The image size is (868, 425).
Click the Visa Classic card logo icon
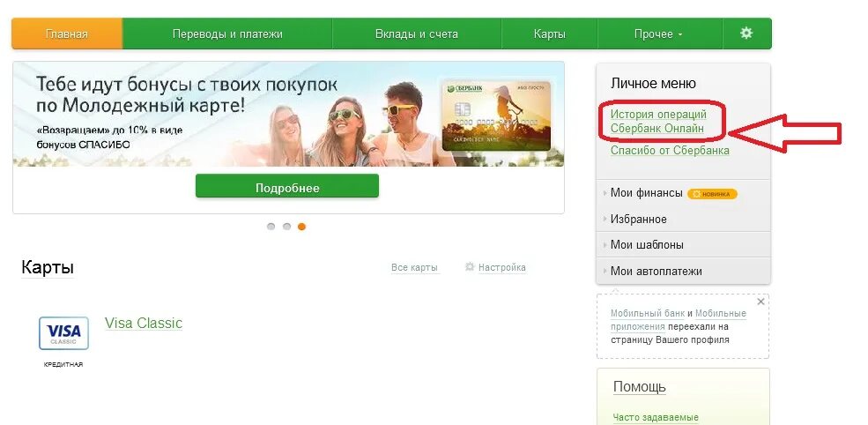point(63,333)
